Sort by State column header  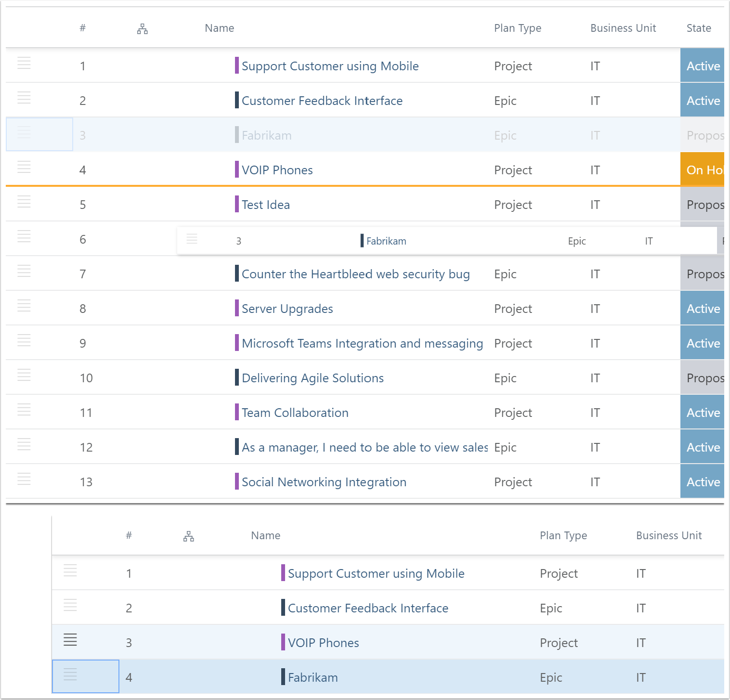point(699,28)
